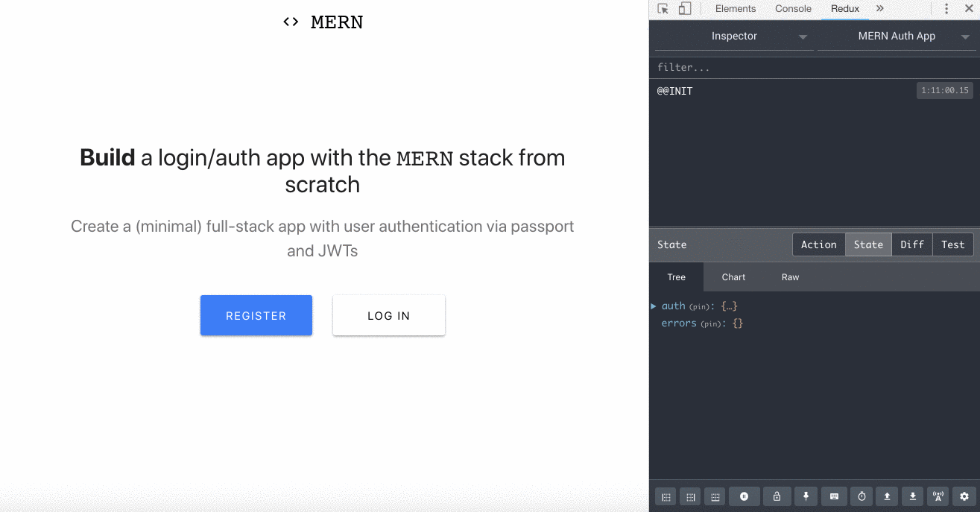
Task: Expand the auth node in state tree
Action: pos(654,306)
